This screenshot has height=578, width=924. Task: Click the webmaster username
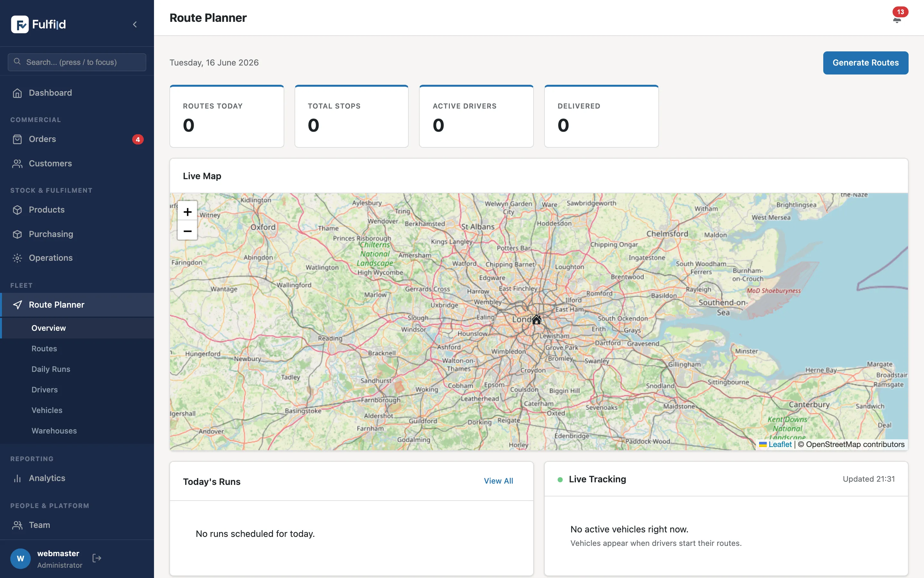pos(58,554)
